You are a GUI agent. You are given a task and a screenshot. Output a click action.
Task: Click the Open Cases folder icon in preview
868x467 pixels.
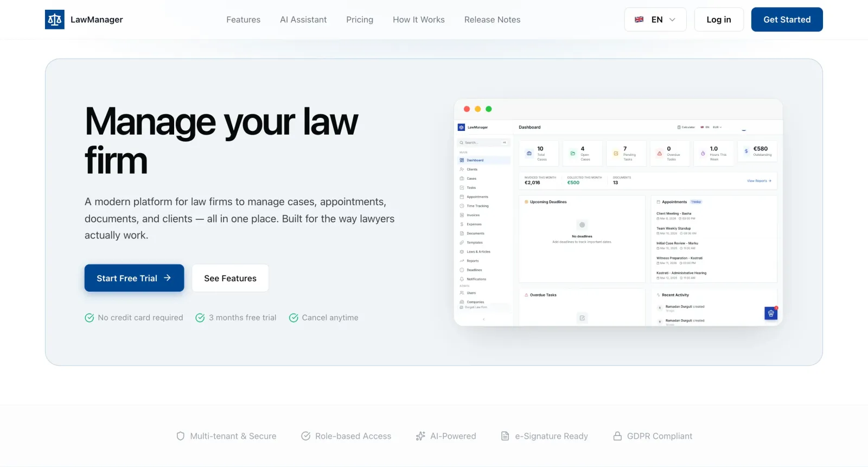pos(572,154)
